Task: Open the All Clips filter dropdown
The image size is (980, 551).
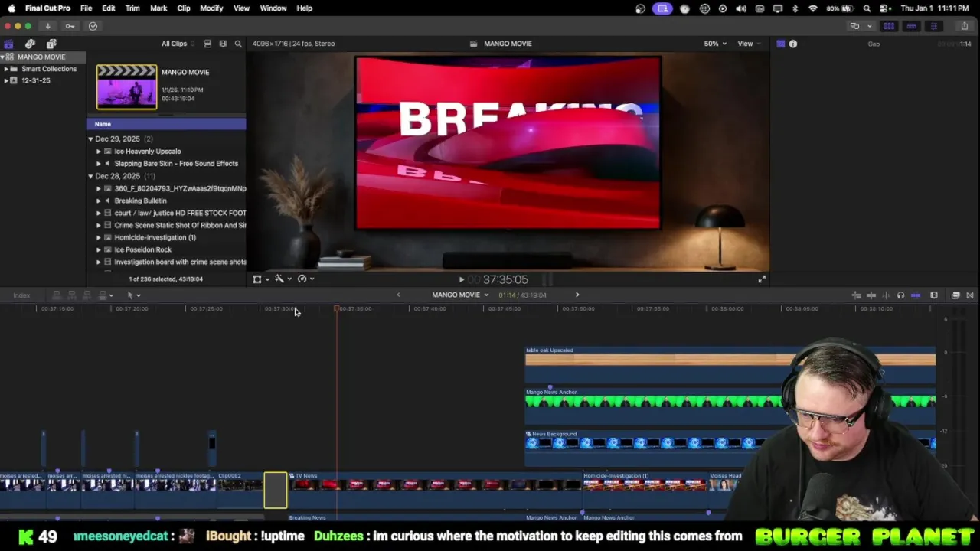Action: coord(178,44)
